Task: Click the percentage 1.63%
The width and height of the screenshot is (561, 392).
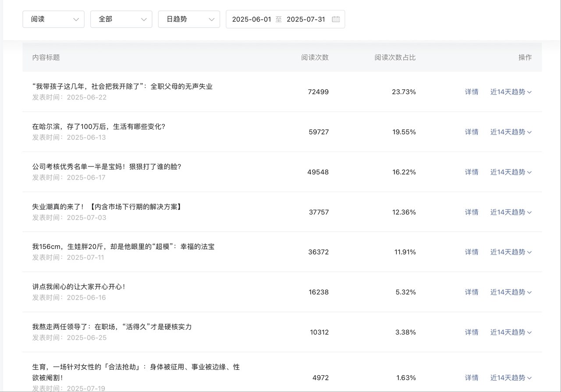Action: click(x=406, y=378)
